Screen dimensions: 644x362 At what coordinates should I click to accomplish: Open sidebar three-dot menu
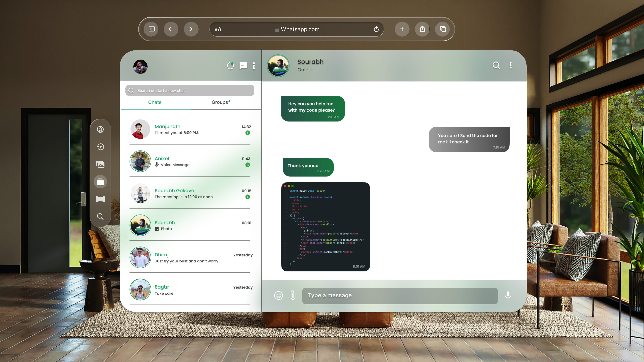[254, 66]
